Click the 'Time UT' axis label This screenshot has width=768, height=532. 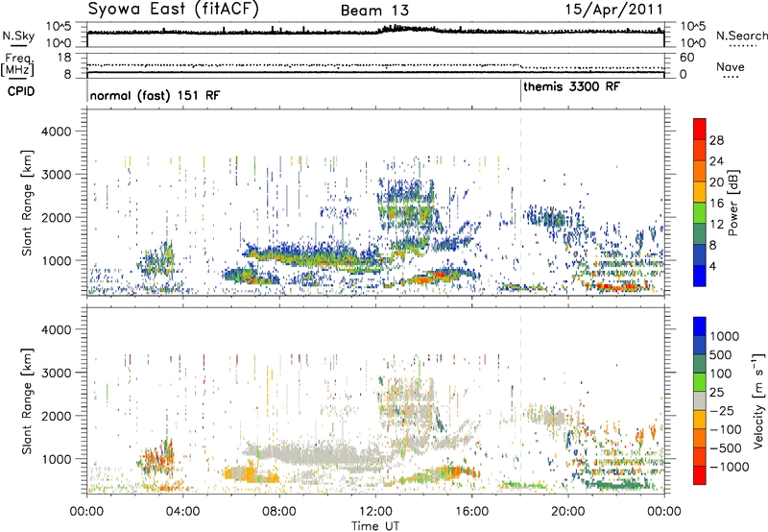point(375,525)
